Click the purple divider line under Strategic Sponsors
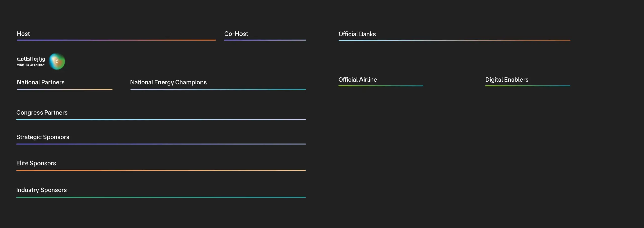Screen dimensions: 644x228 tap(161, 144)
